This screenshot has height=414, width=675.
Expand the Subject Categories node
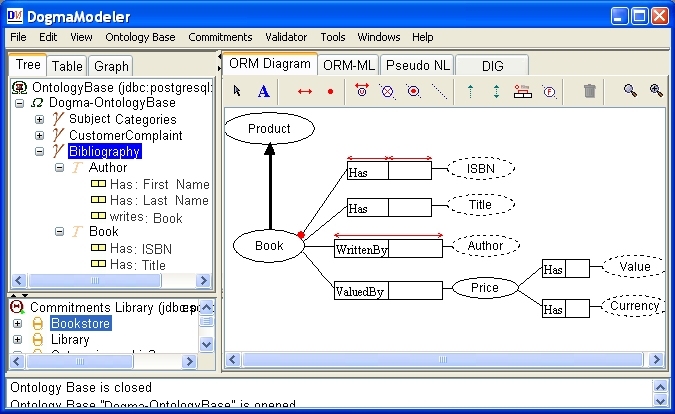(x=39, y=119)
